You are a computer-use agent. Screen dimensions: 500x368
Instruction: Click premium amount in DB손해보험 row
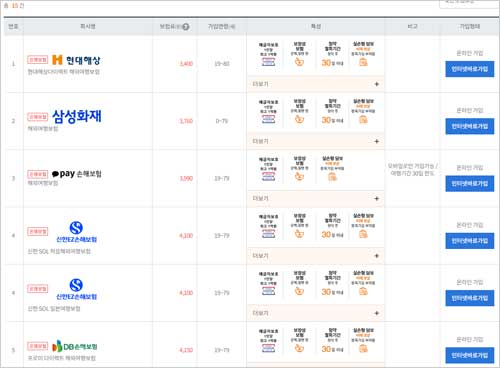186,350
